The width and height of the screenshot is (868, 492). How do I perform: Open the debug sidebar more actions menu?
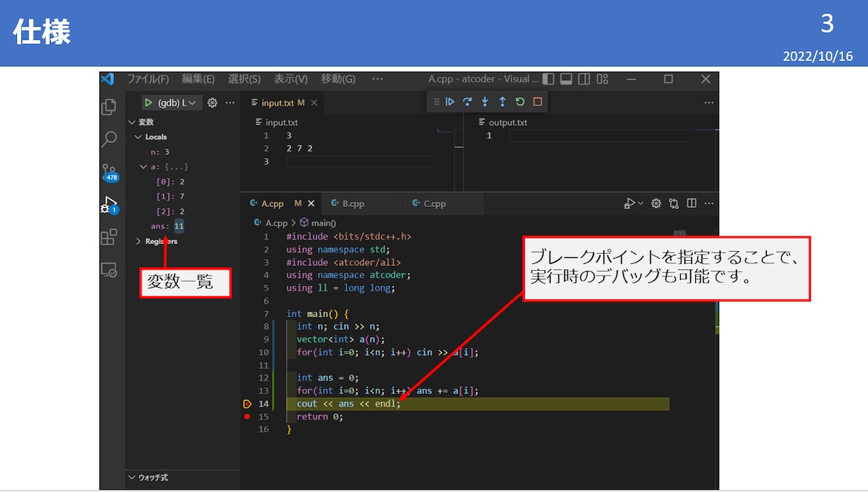(230, 103)
